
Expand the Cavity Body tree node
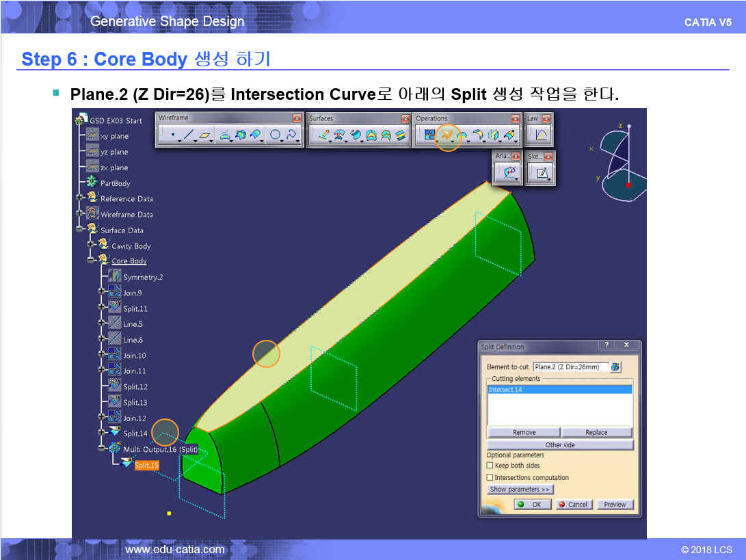tap(91, 245)
